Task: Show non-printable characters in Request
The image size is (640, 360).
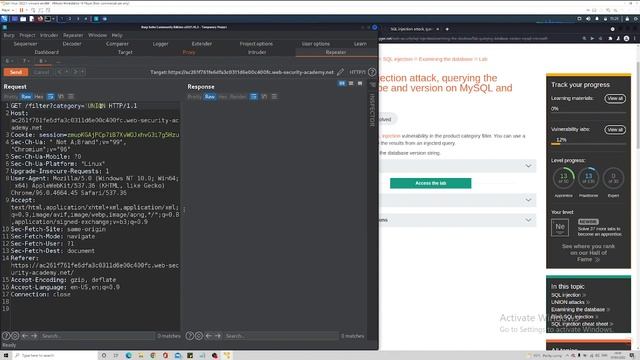Action: click(x=61, y=97)
